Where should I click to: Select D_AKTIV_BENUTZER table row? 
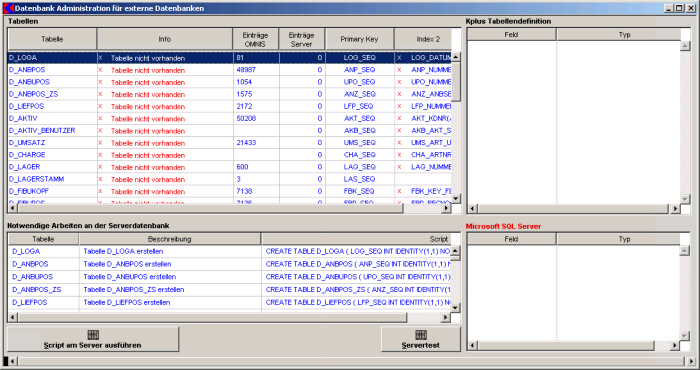coord(230,130)
